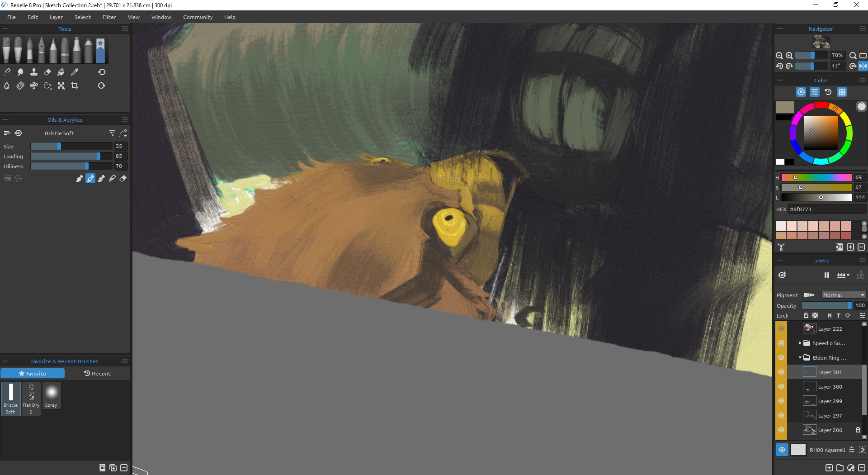Expand the Speed o So... layer group
Image resolution: width=868 pixels, height=475 pixels.
tap(800, 343)
